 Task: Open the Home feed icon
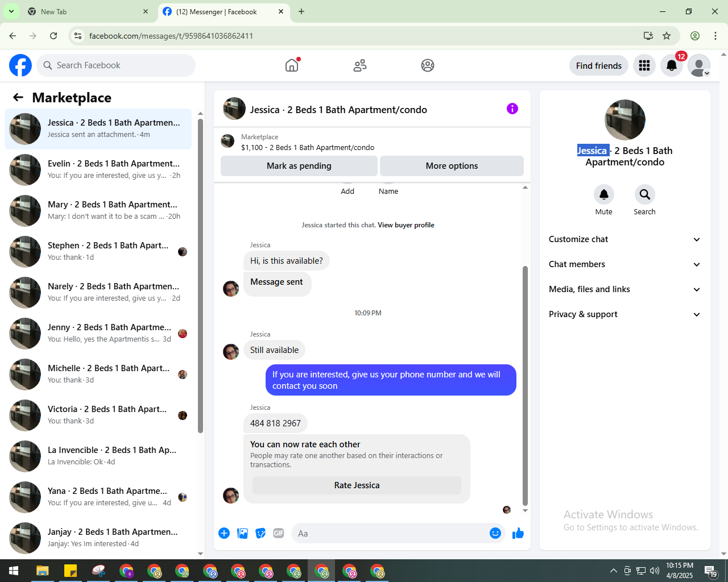click(x=292, y=65)
